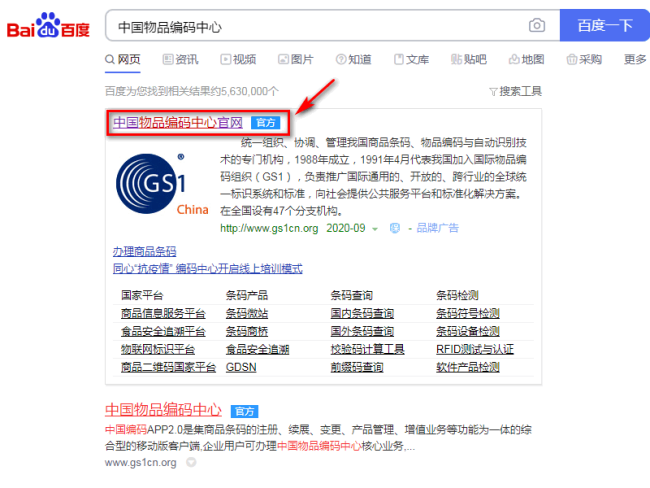Click the 品牌广告 label
The width and height of the screenshot is (650, 488).
pos(437,228)
